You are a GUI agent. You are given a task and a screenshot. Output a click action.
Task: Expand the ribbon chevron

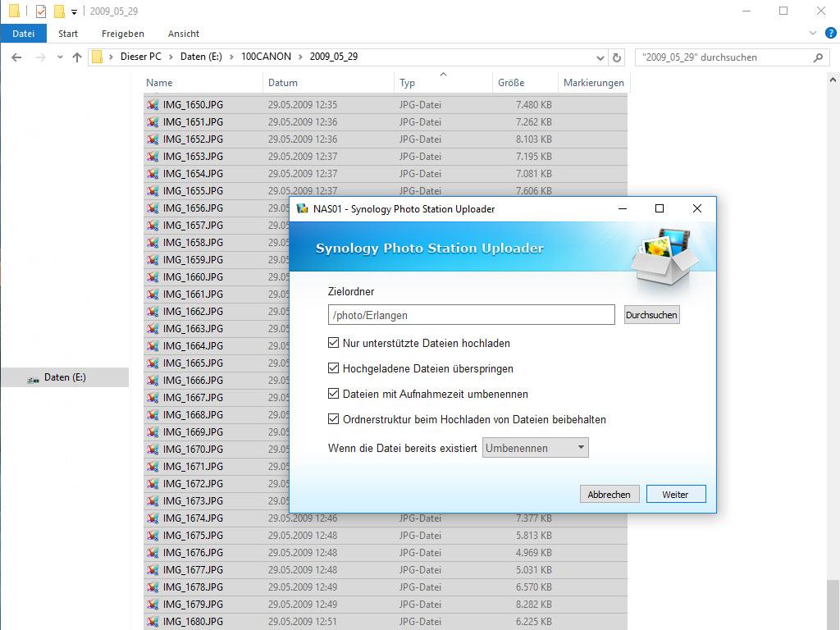click(813, 33)
